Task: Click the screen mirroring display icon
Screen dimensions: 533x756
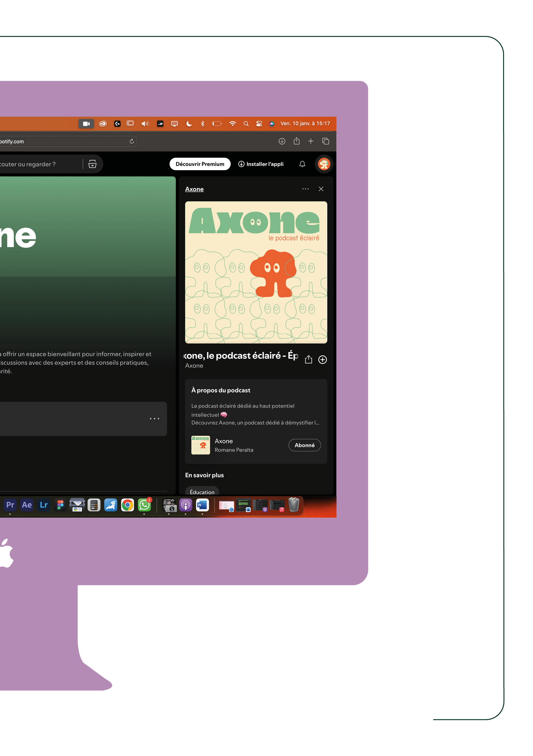Action: click(175, 124)
